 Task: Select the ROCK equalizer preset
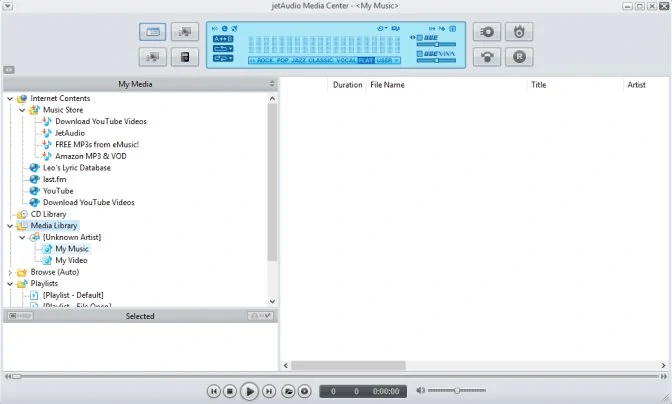point(264,60)
